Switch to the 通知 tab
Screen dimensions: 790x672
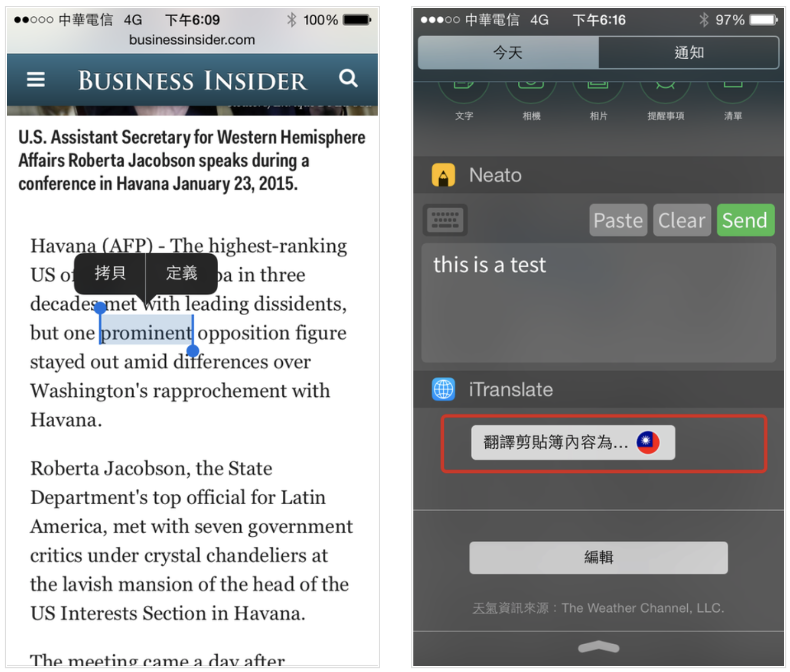coord(689,52)
